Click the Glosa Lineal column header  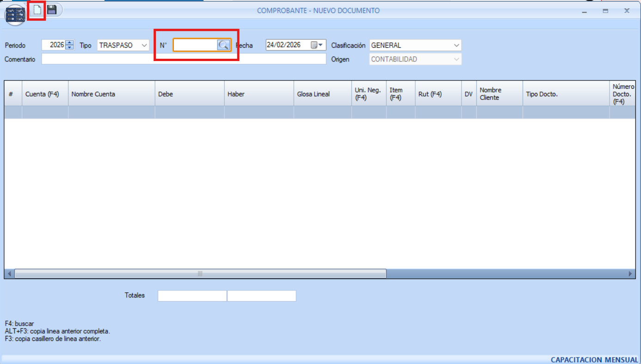coord(322,94)
